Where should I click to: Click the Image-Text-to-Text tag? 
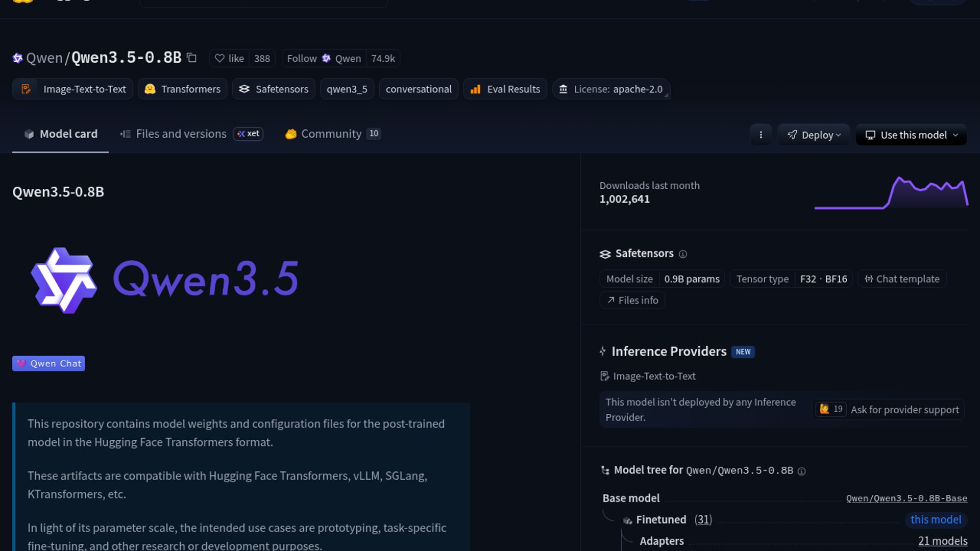click(x=73, y=89)
